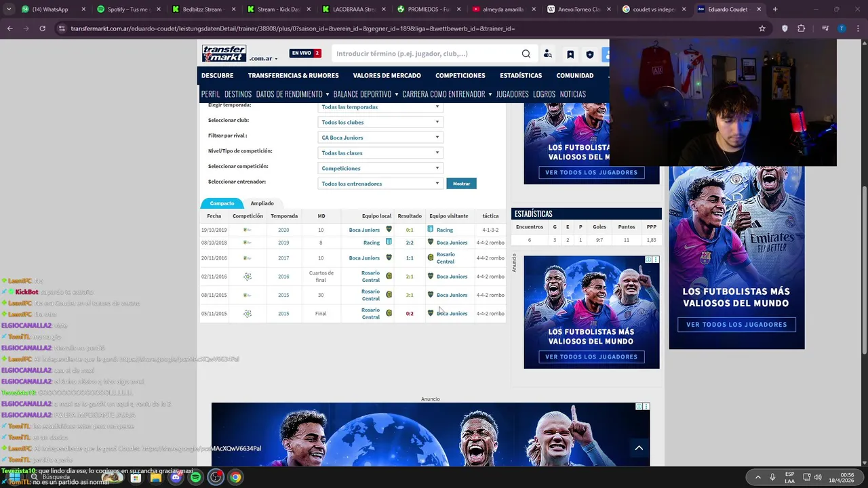The width and height of the screenshot is (868, 488).
Task: Open a new browser tab with plus
Action: 775,9
